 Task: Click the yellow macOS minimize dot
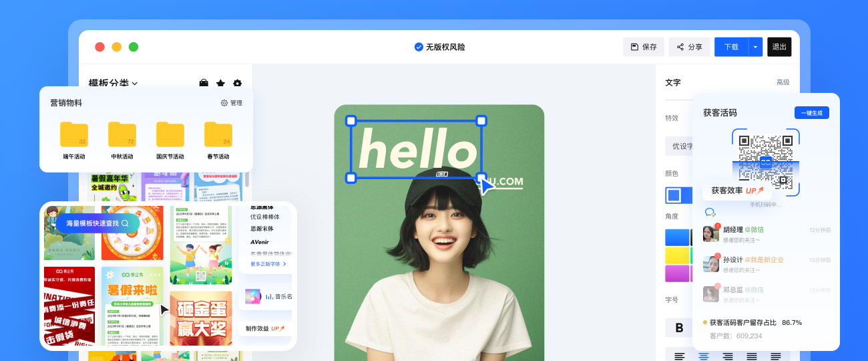[x=117, y=47]
